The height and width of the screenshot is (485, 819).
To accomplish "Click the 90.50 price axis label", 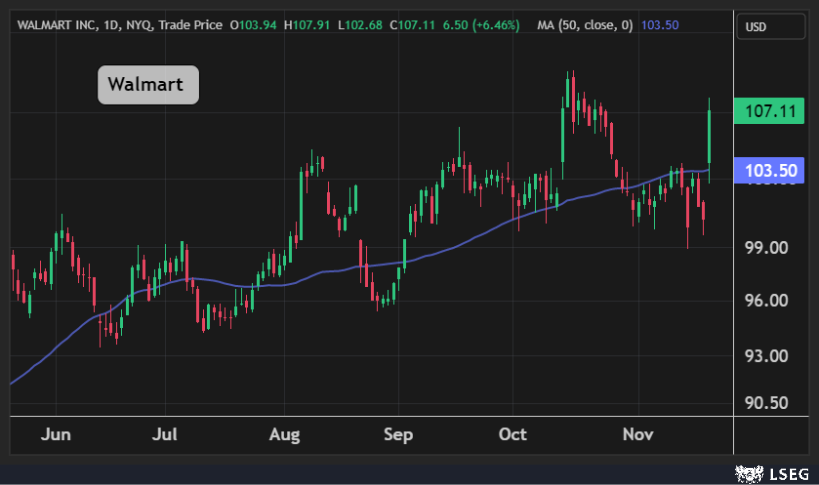I will click(768, 403).
